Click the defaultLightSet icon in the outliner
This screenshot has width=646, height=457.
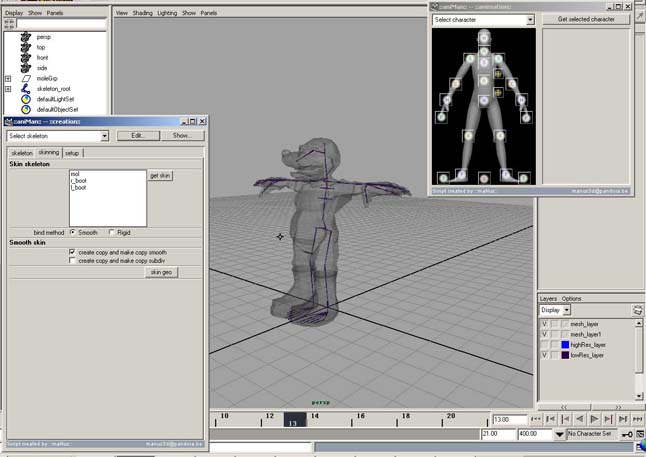pos(26,99)
